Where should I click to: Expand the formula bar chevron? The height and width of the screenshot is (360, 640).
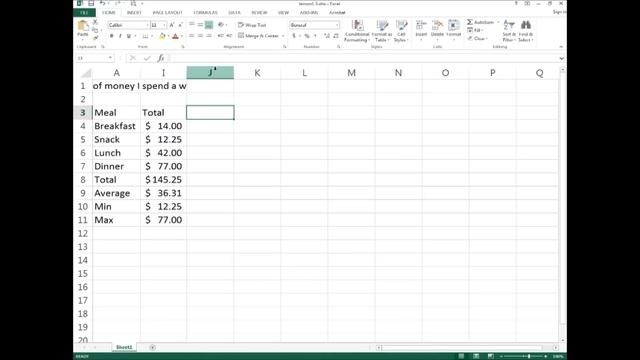point(562,58)
